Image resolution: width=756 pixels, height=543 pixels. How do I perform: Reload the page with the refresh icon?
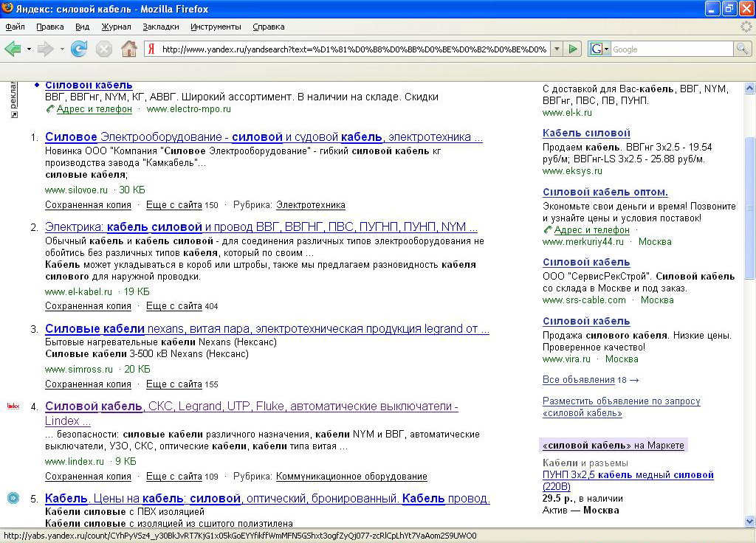(79, 49)
